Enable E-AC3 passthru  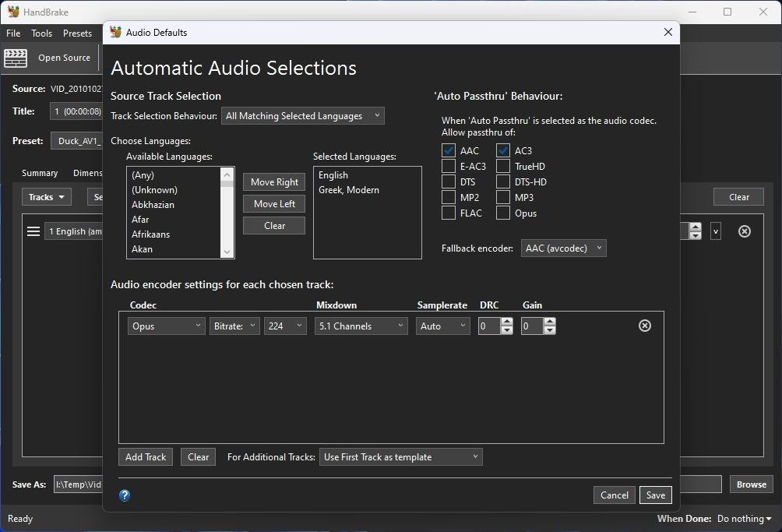pos(448,165)
